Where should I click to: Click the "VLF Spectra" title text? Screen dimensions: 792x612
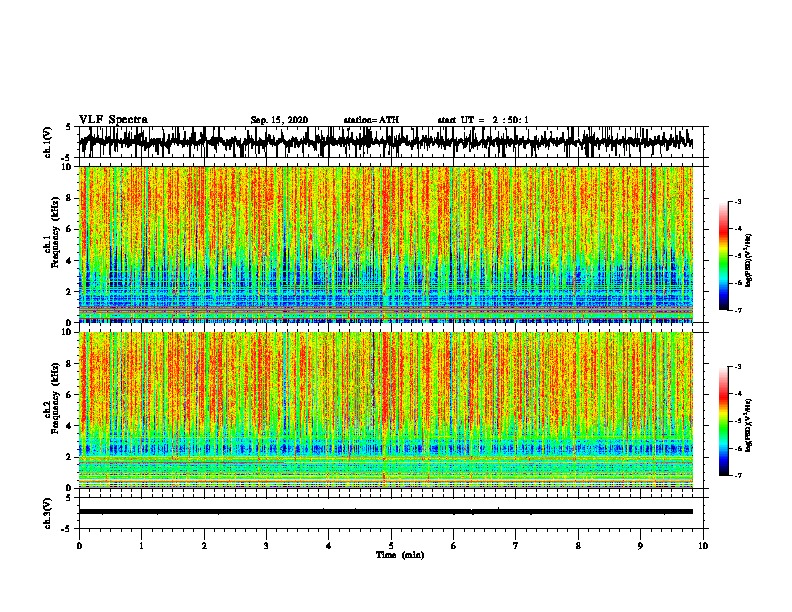113,120
